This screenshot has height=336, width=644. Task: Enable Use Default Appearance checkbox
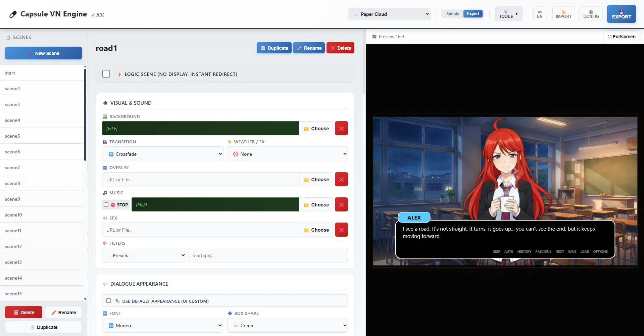108,301
